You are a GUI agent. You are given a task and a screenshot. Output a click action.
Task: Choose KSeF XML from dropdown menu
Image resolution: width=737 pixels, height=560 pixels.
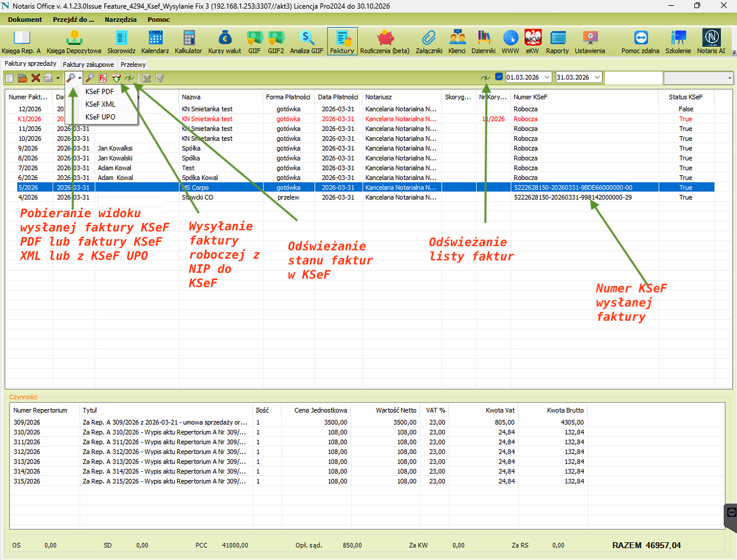pos(100,104)
